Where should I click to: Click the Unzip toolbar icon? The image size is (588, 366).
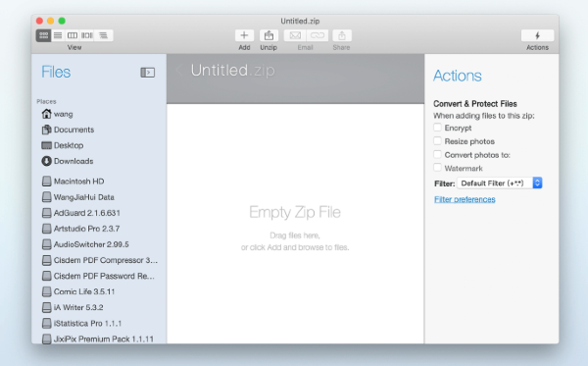pyautogui.click(x=269, y=35)
